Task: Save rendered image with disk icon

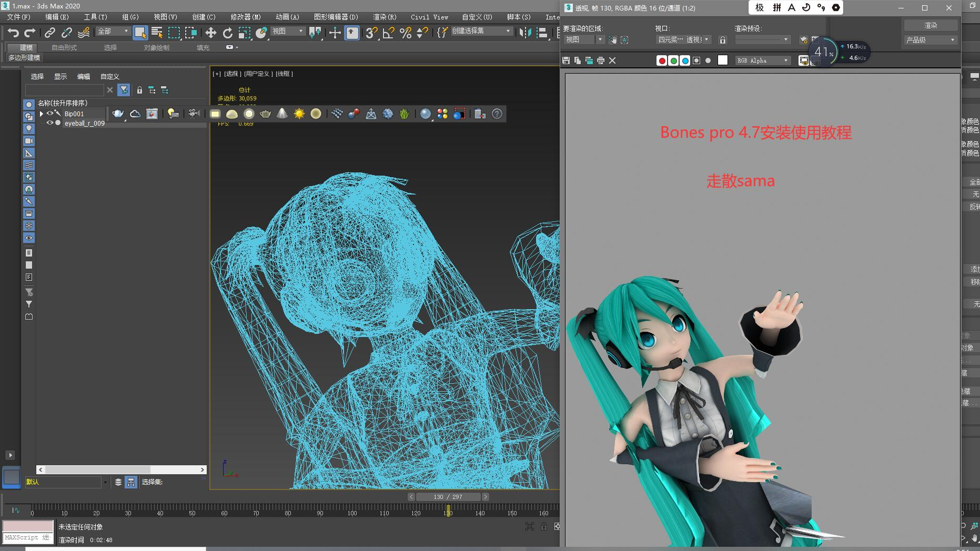Action: pos(566,60)
